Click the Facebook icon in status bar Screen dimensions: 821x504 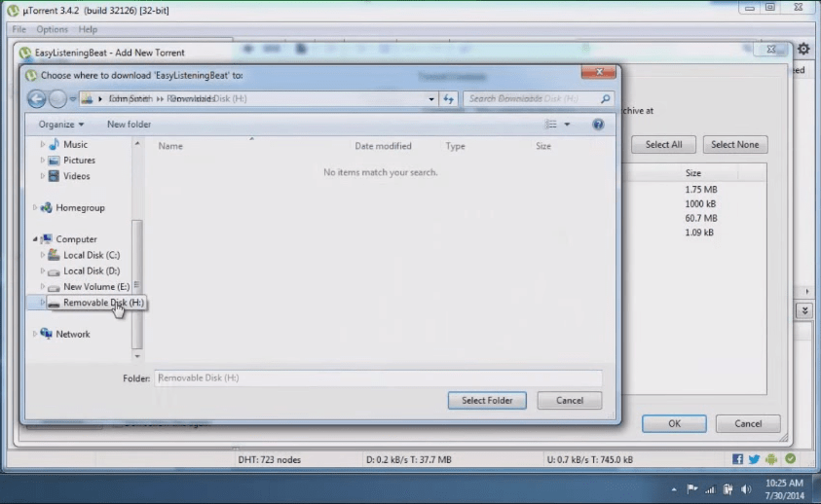pos(738,459)
